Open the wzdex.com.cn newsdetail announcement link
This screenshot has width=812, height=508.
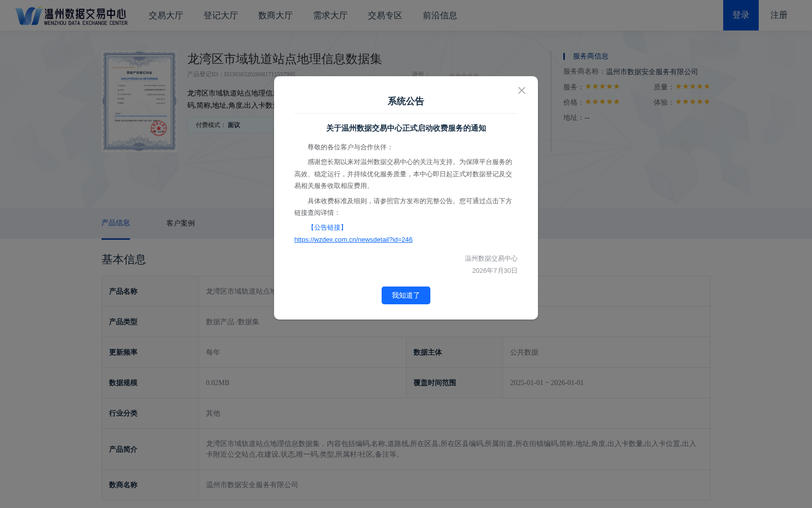coord(353,240)
